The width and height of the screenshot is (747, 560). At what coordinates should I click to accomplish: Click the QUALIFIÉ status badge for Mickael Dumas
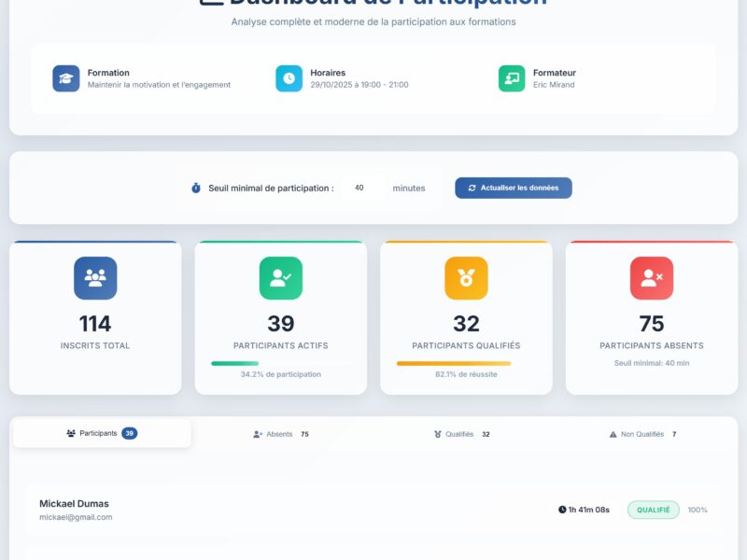tap(653, 510)
